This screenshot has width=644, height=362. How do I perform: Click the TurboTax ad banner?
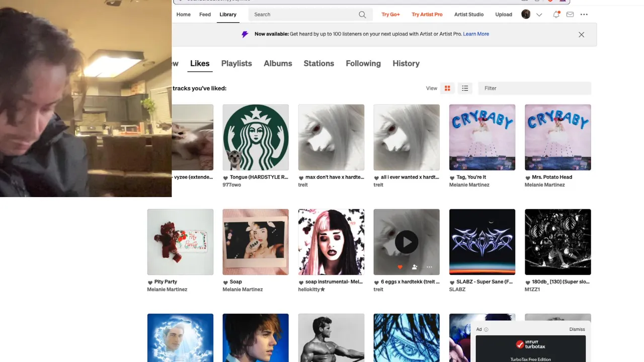531,349
